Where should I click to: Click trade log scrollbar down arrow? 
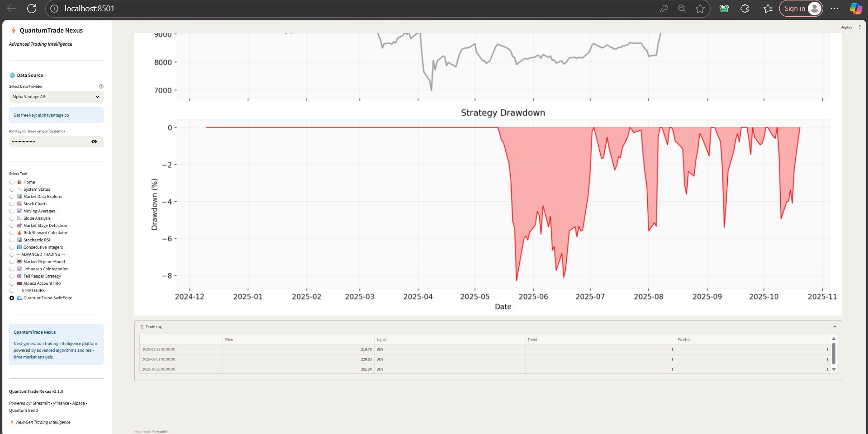coord(834,369)
